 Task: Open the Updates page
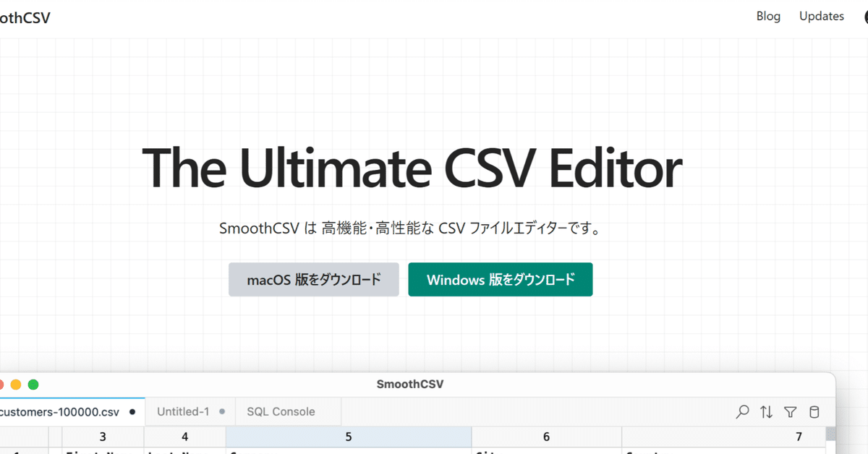822,16
